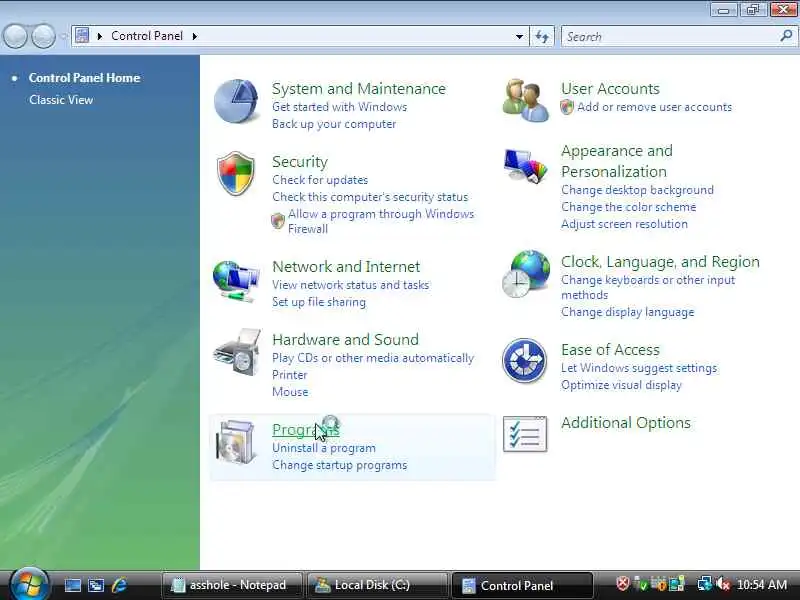Open System and Maintenance heading
This screenshot has width=800, height=600.
point(359,88)
